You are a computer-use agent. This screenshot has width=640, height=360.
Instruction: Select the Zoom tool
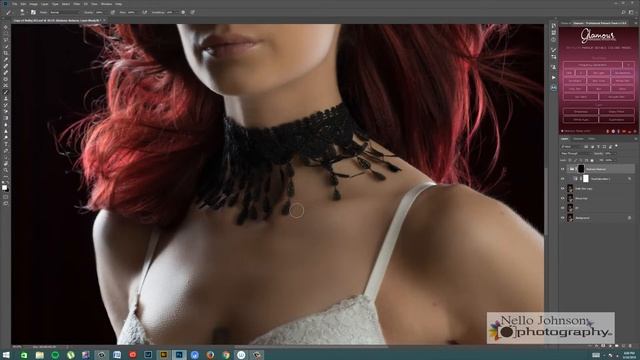(x=6, y=170)
